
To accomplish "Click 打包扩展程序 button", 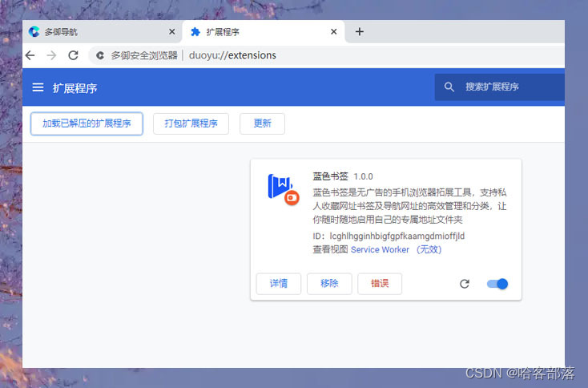I will pos(191,123).
